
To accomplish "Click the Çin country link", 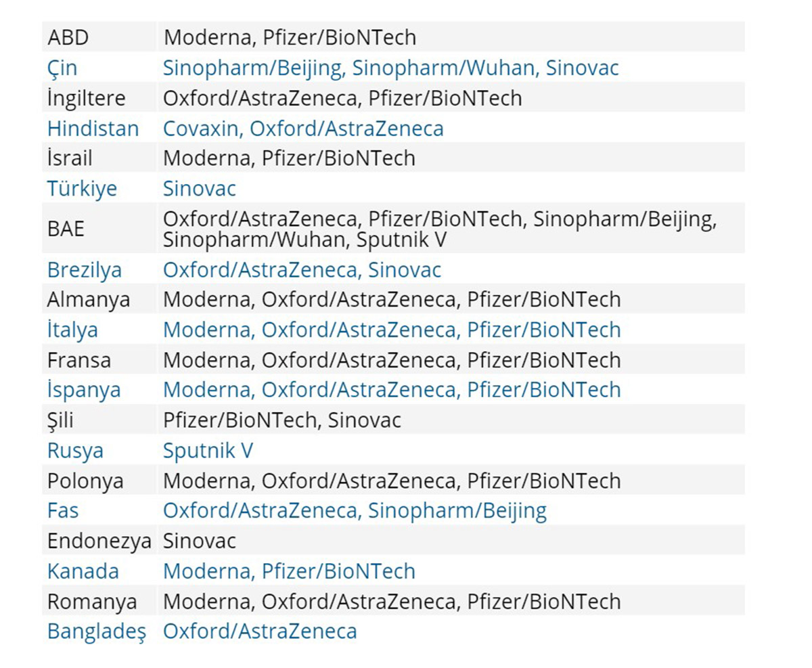I will pos(62,68).
